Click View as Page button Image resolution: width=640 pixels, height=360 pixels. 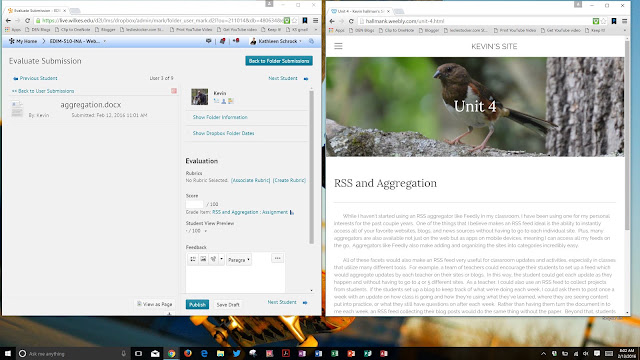click(154, 304)
